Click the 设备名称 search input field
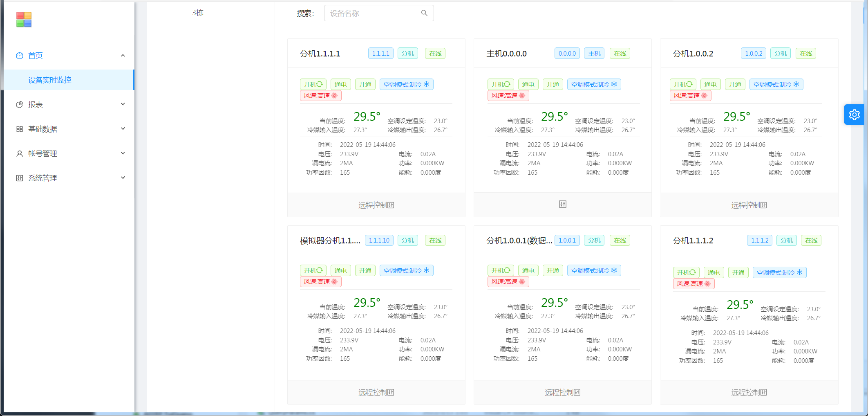The width and height of the screenshot is (868, 416). click(372, 13)
